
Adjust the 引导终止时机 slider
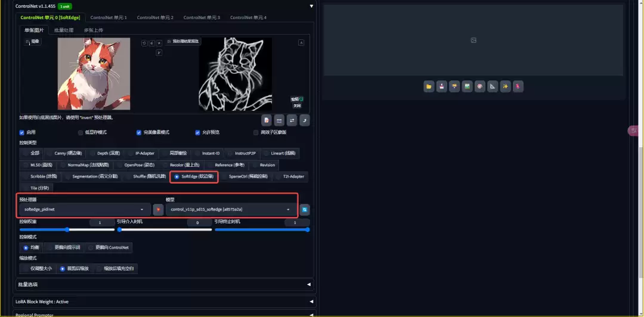(262, 230)
